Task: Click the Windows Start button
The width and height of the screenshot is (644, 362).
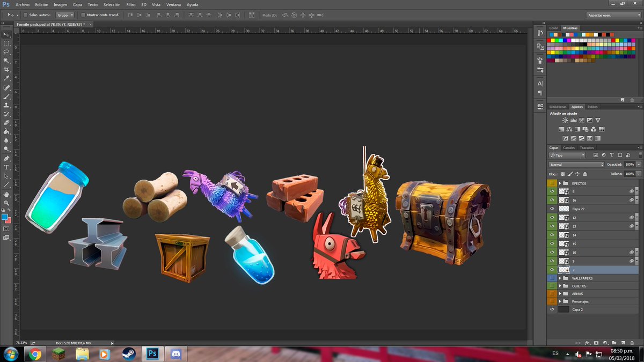Action: (x=10, y=354)
